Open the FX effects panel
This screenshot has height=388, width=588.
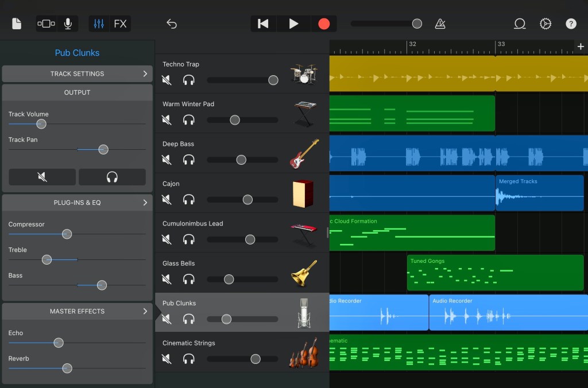click(x=120, y=24)
